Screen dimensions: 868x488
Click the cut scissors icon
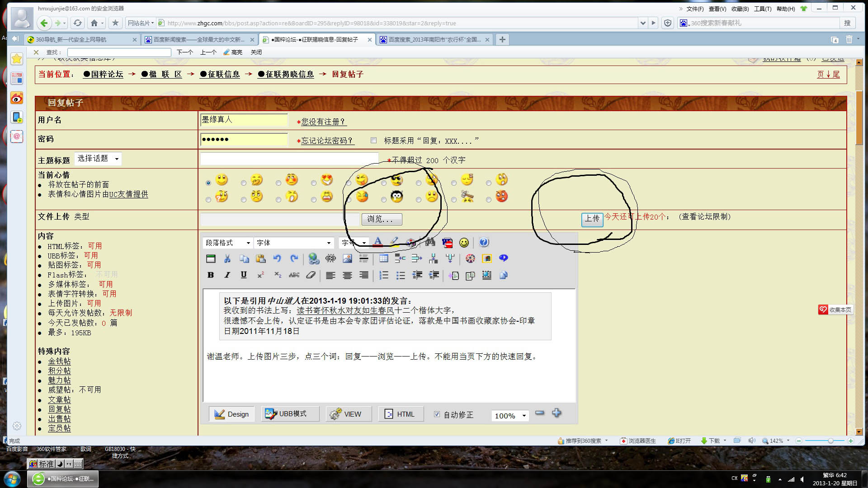pyautogui.click(x=227, y=258)
